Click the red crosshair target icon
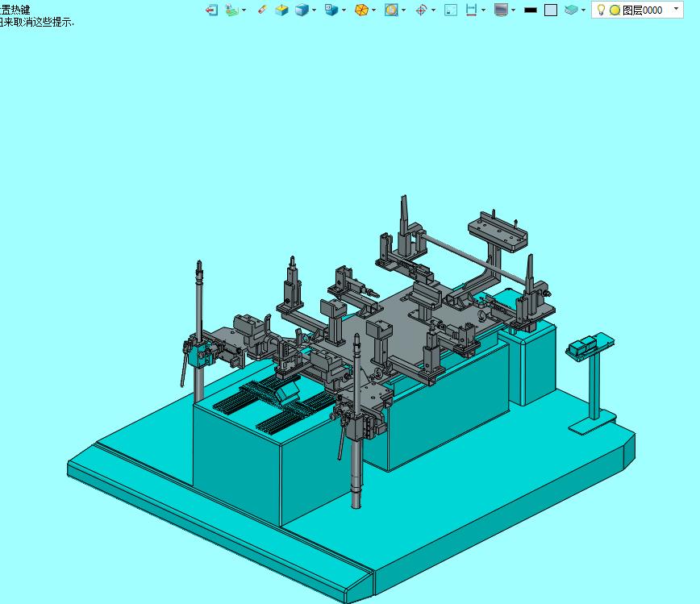The height and width of the screenshot is (604, 700). pos(421,10)
